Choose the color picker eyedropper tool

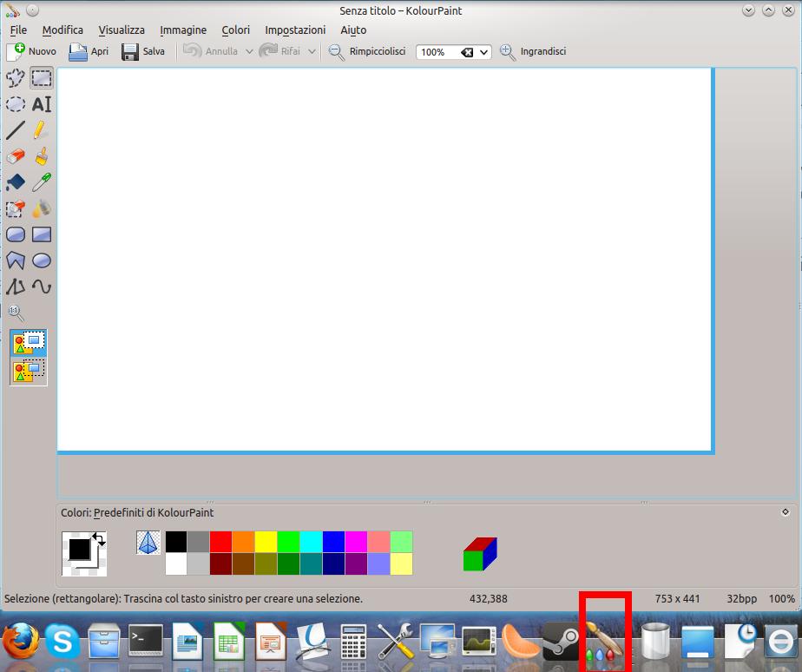click(40, 182)
